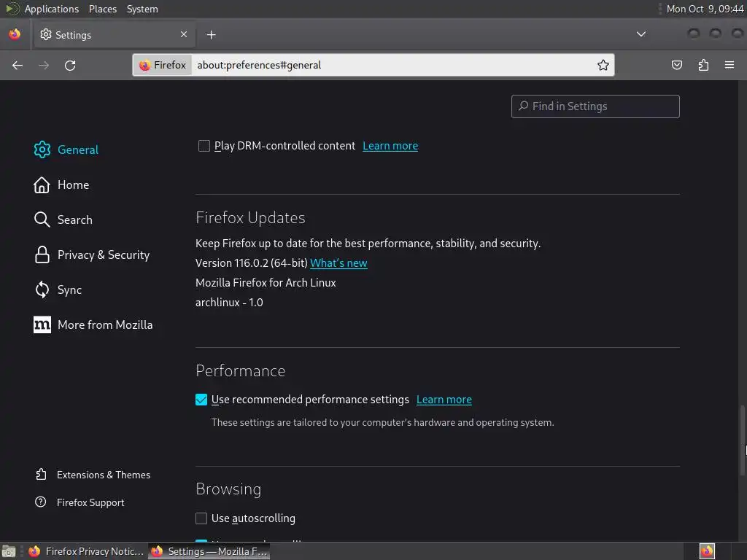Click the Mozilla Firefox for Arch Linux text
Viewport: 747px width, 560px height.
pyautogui.click(x=266, y=283)
